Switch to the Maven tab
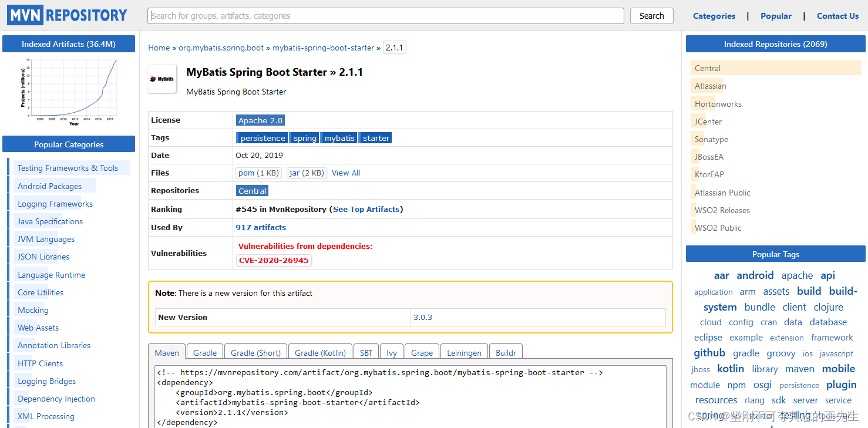The image size is (868, 428). (167, 352)
